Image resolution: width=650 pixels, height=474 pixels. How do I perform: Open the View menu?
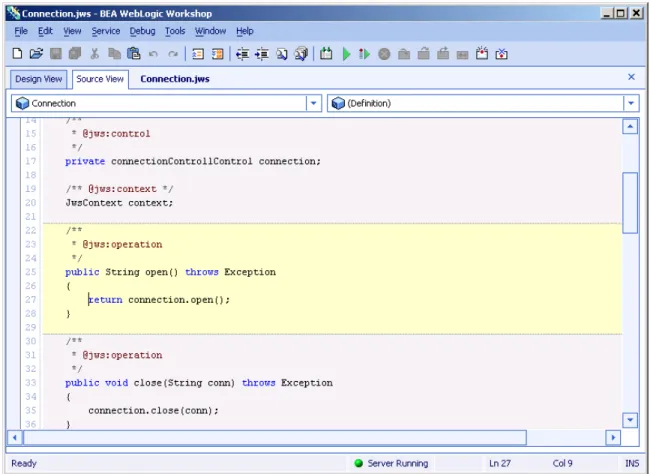(x=72, y=31)
